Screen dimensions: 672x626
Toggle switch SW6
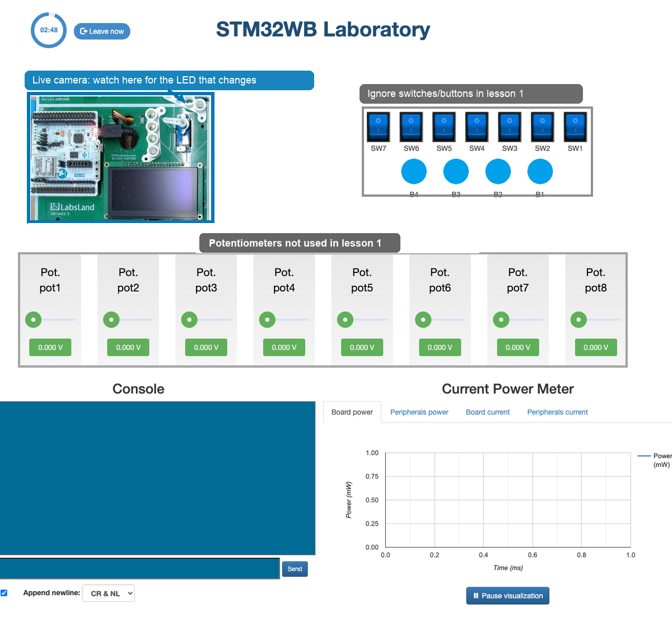tap(411, 127)
